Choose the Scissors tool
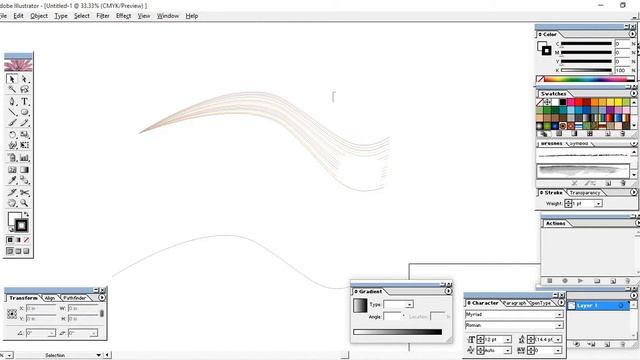This screenshot has width=640, height=360. coord(24,192)
